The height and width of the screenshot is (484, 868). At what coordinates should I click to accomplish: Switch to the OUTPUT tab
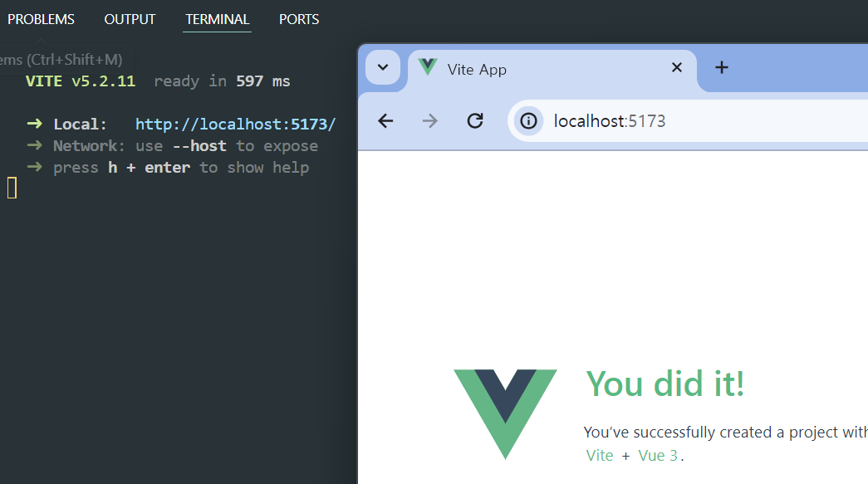(130, 19)
